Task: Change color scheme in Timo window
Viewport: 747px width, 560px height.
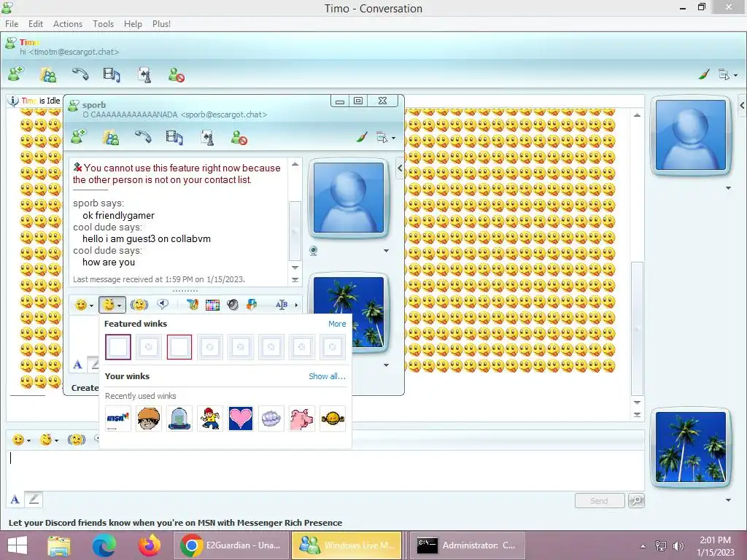Action: (x=704, y=74)
